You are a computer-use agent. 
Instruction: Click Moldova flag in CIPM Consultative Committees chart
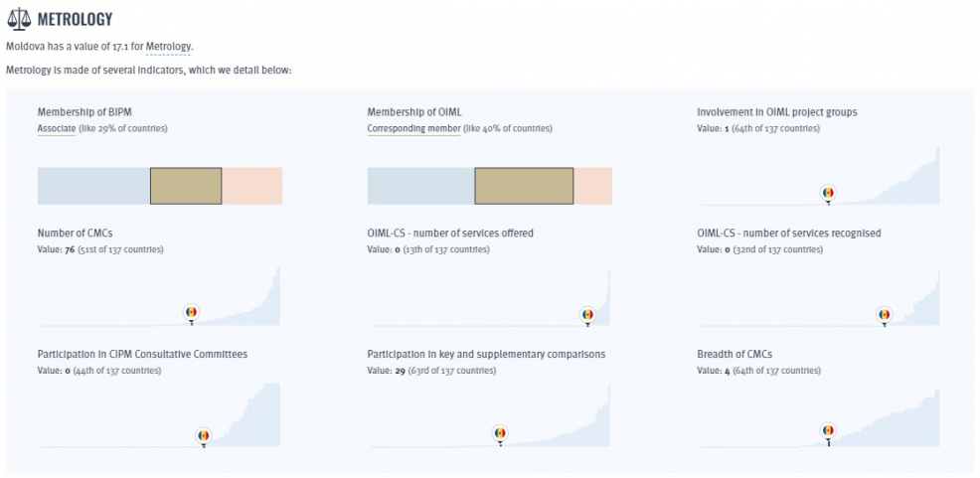(x=203, y=435)
